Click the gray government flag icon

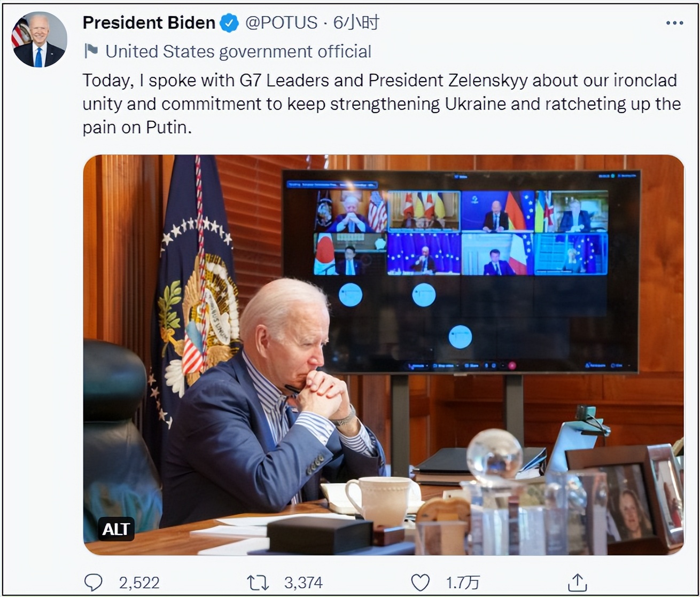tap(91, 51)
